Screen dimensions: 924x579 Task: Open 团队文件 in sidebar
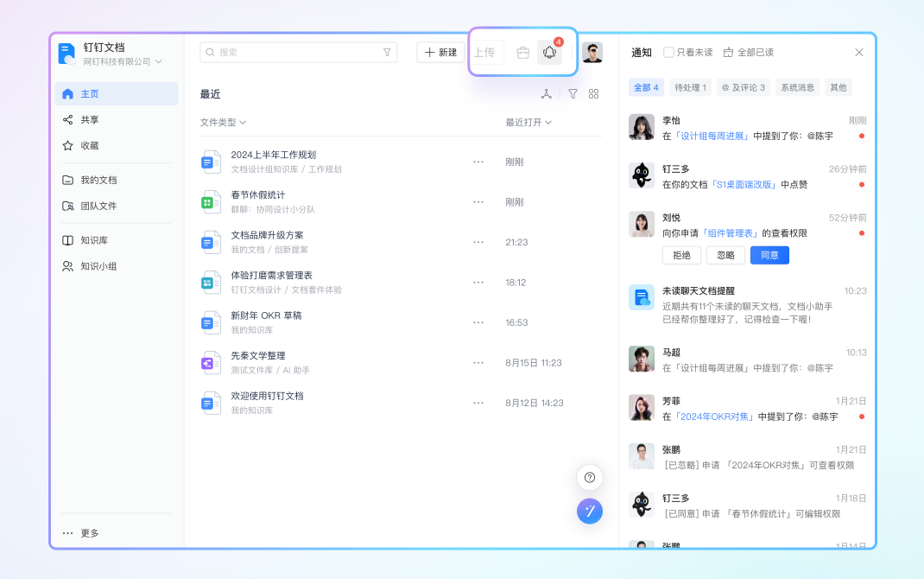(x=117, y=206)
